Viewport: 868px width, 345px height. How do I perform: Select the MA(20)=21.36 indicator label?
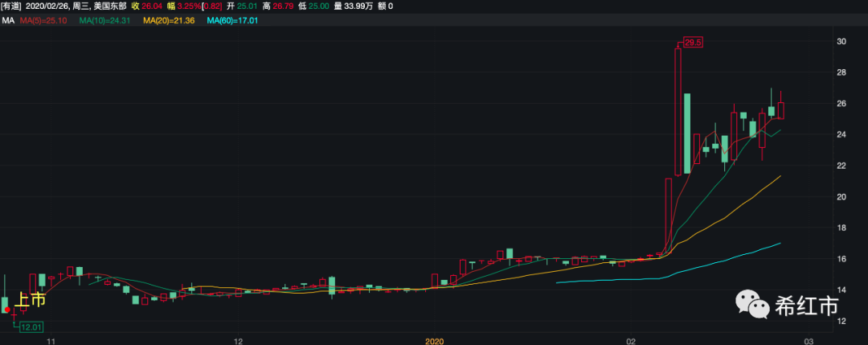171,20
